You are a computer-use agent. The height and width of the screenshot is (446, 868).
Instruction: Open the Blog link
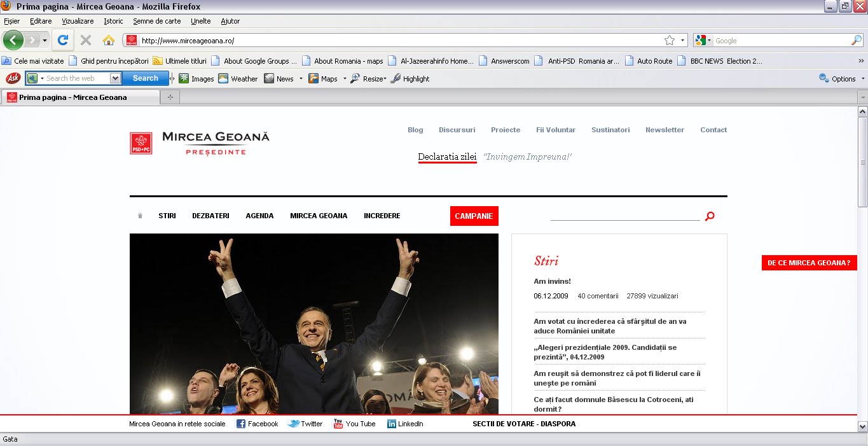[415, 130]
